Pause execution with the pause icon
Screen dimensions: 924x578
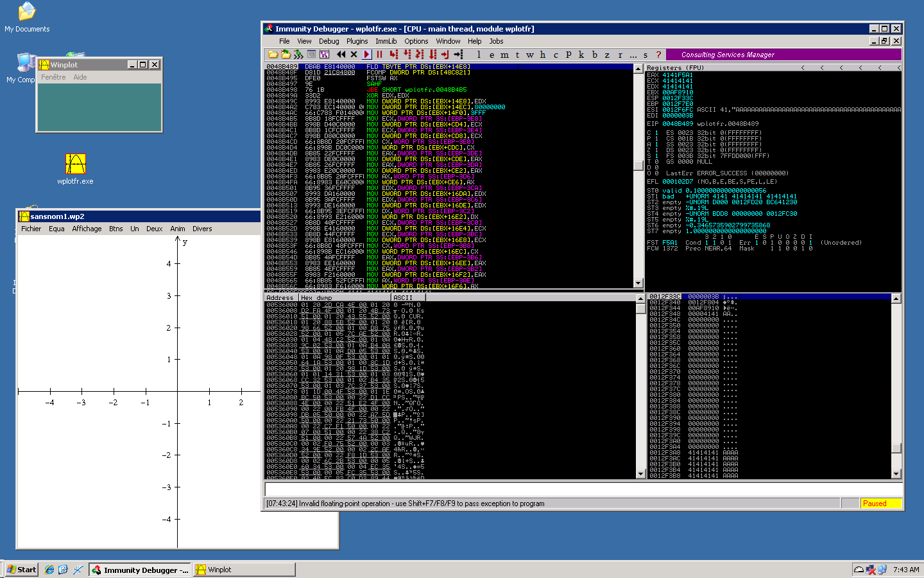[x=379, y=55]
